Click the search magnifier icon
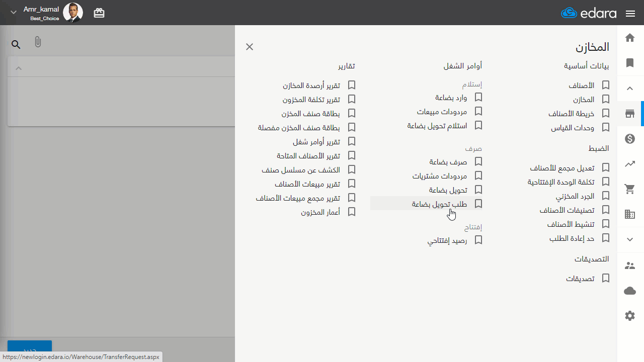 [16, 45]
